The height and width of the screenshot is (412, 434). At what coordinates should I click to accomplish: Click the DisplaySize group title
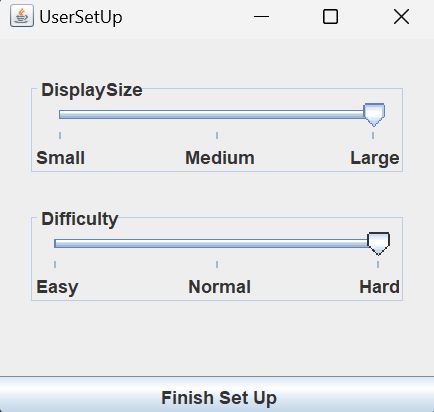point(92,90)
